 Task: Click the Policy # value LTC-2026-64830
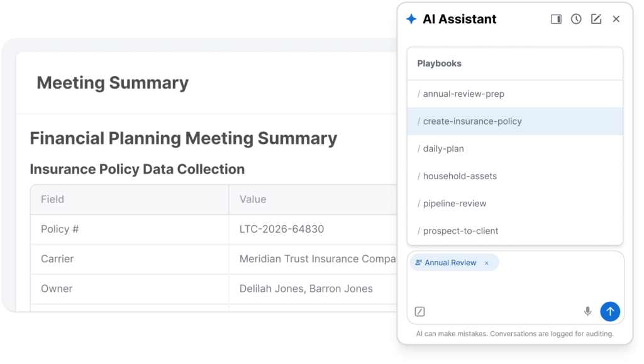click(x=282, y=229)
